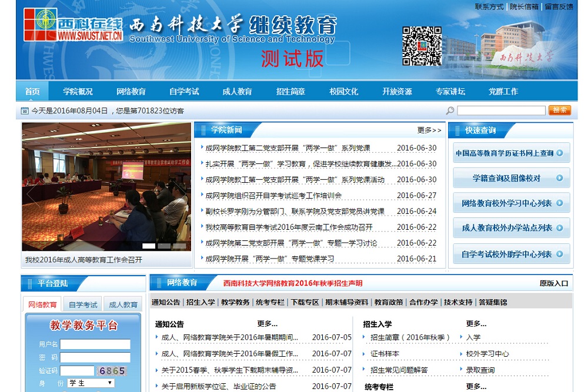This screenshot has width=588, height=392.
Task: Click the conference slideshow photo
Action: point(106,187)
